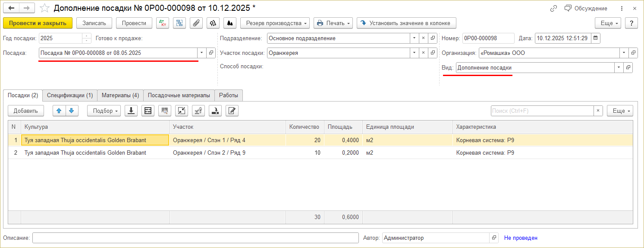Click the collapse arrows icon
The width and height of the screenshot is (644, 248).
pos(182,111)
